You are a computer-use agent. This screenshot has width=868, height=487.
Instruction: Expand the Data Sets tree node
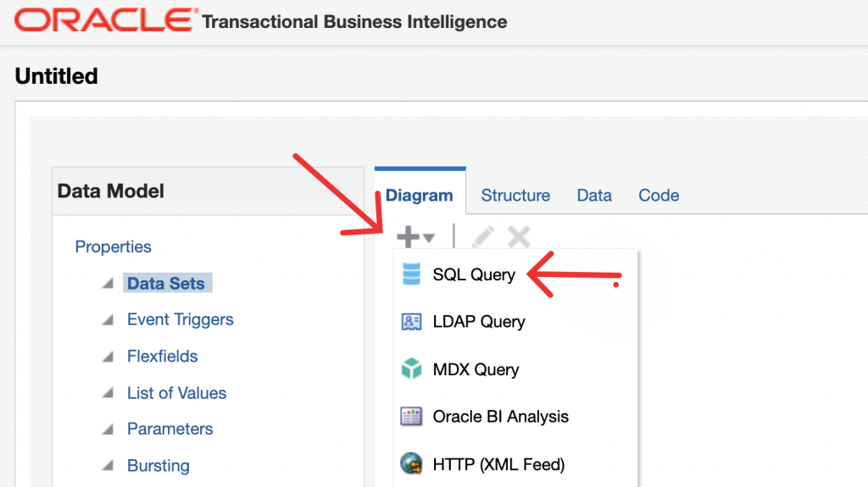(x=108, y=284)
